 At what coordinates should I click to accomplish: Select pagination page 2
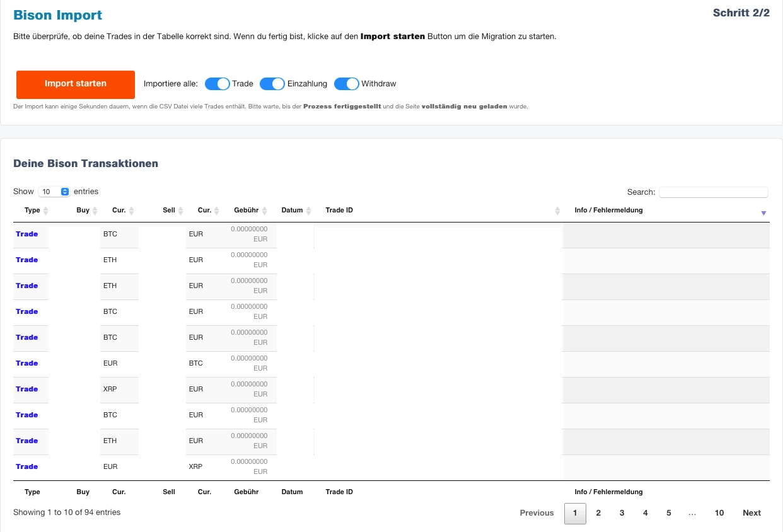(x=598, y=513)
